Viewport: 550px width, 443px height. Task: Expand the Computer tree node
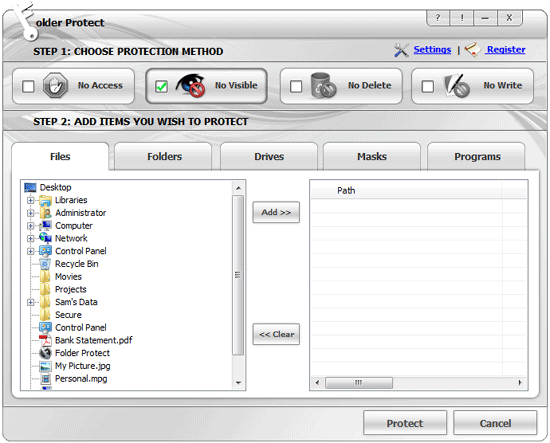pos(31,226)
